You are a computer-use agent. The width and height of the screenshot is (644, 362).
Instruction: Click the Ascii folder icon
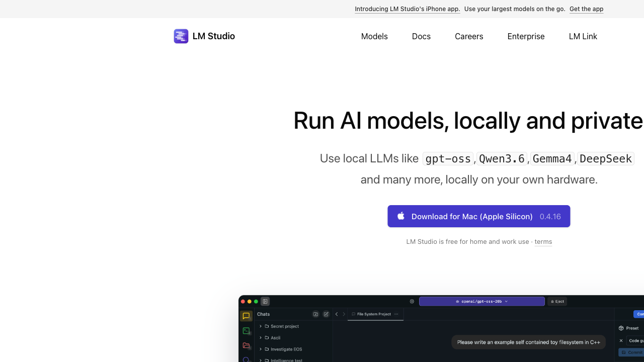click(267, 338)
